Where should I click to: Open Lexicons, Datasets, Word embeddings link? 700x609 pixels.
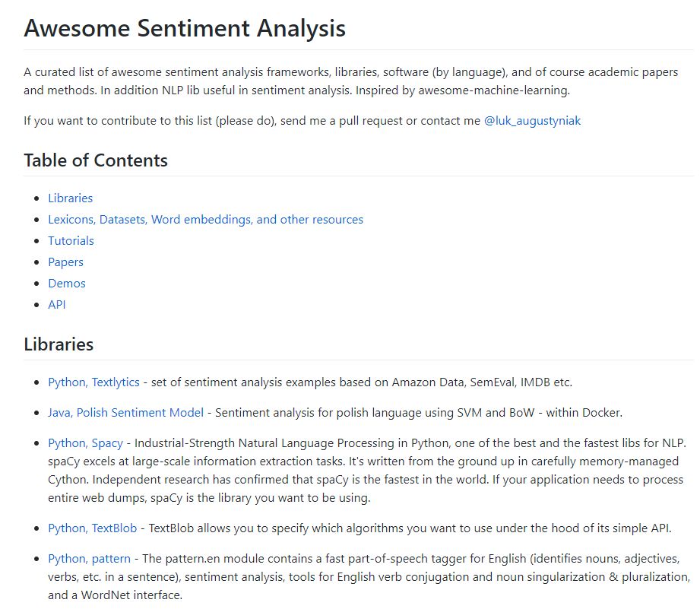click(x=205, y=220)
